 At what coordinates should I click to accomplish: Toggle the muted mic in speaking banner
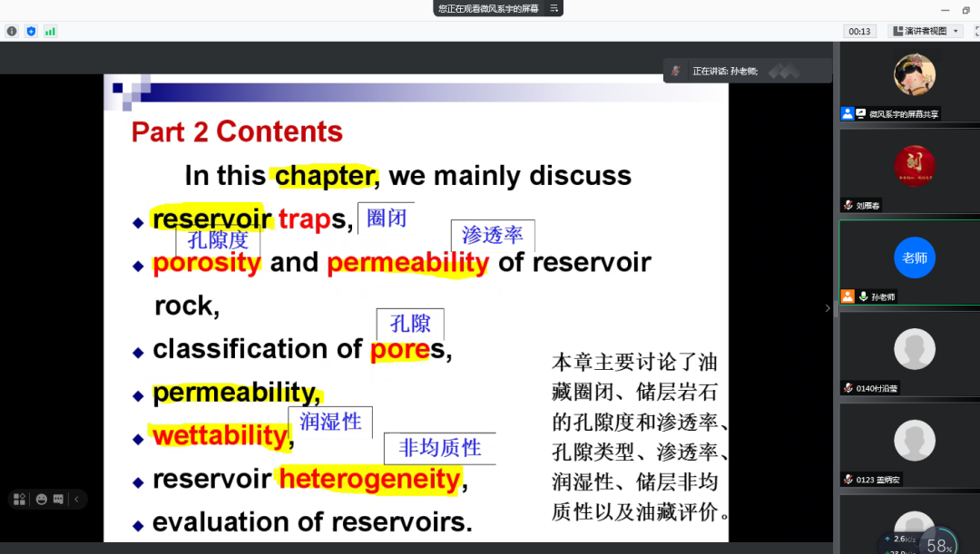coord(676,71)
